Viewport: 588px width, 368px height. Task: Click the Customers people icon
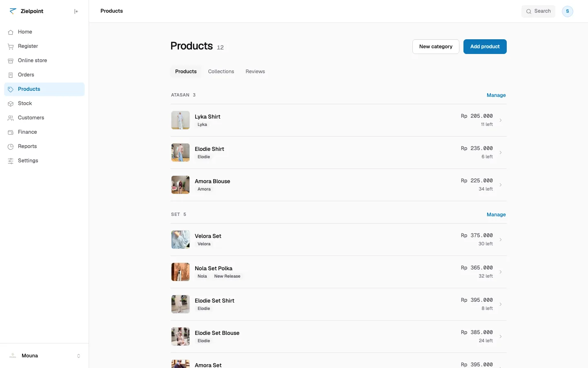tap(11, 118)
